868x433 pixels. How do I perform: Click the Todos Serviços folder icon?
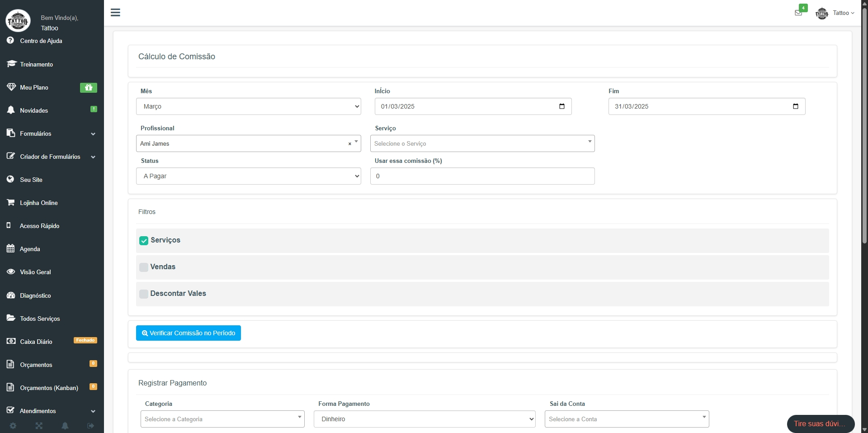tap(11, 318)
